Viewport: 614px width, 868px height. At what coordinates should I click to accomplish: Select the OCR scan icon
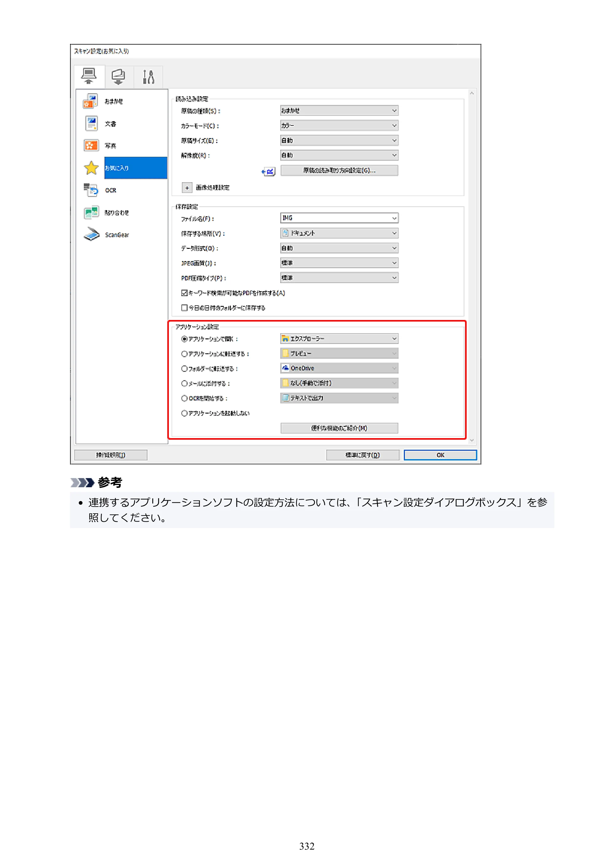[91, 190]
